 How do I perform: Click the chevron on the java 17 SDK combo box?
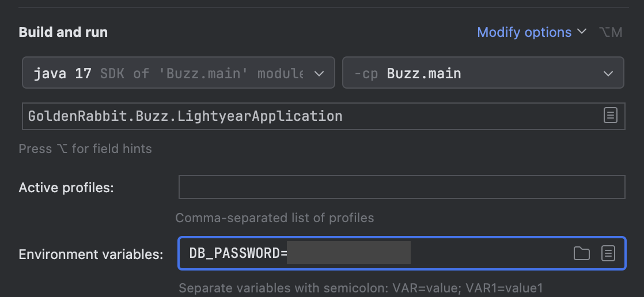(x=319, y=74)
